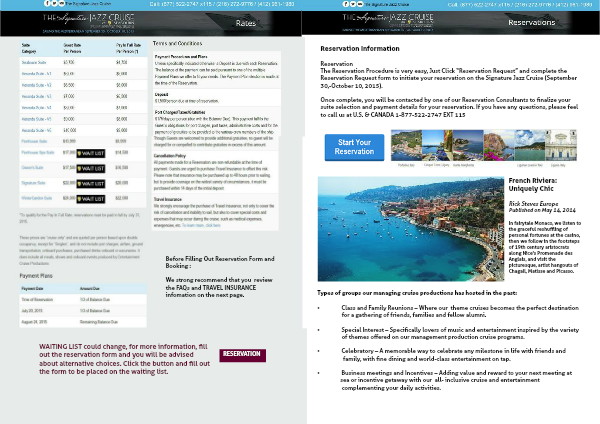Click the 'Payment Plans' heading
Image resolution: width=600 pixels, height=424 pixels.
pyautogui.click(x=36, y=276)
